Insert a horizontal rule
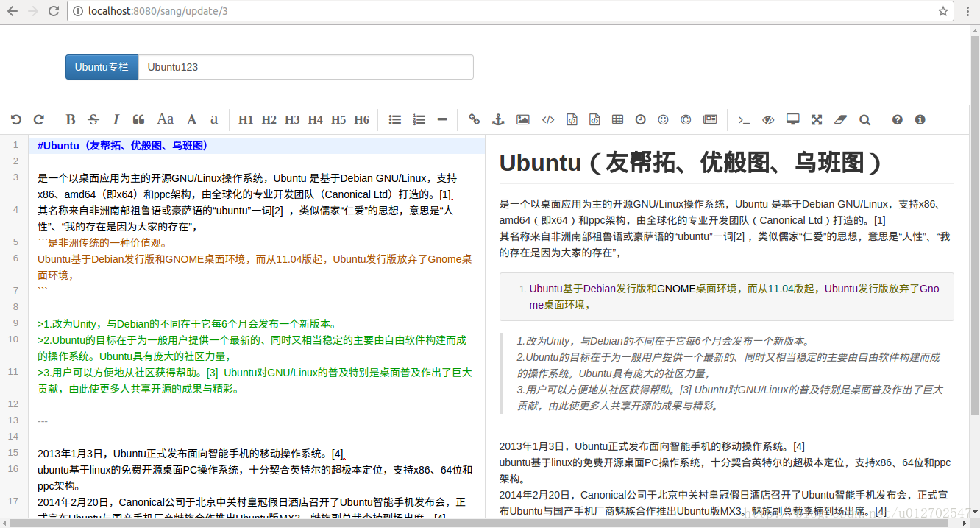Image resolution: width=980 pixels, height=528 pixels. [x=442, y=119]
